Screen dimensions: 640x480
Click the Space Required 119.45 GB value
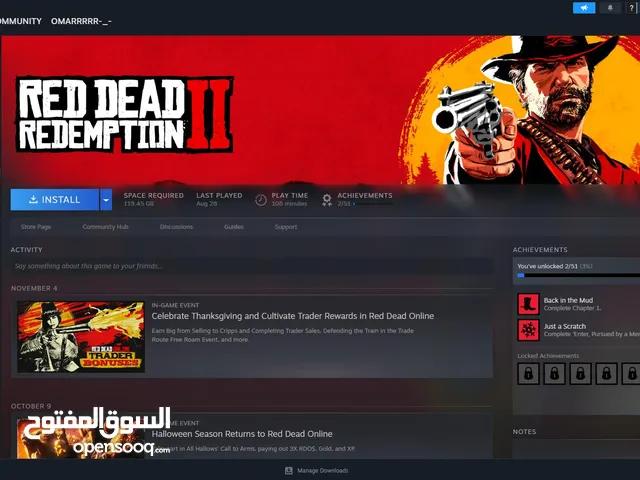[x=139, y=204]
